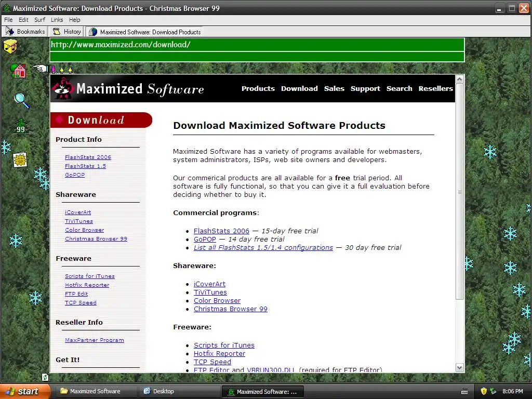
Task: Open Hotfix Reporter sidebar link
Action: (87, 285)
